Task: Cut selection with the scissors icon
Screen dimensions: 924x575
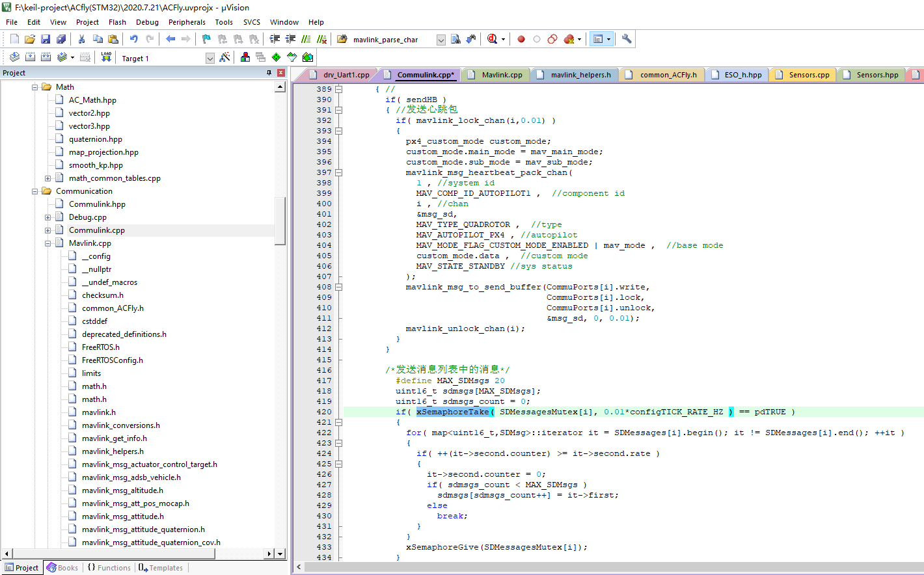Action: pyautogui.click(x=82, y=39)
